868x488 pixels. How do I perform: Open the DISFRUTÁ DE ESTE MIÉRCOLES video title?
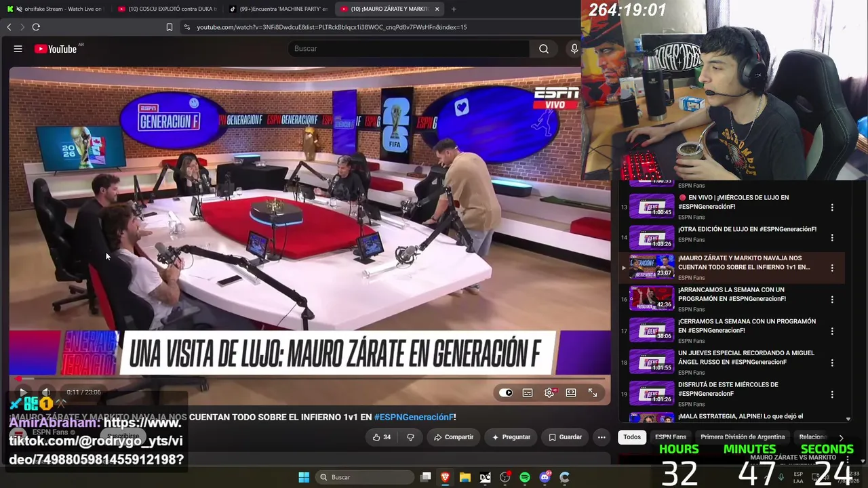tap(728, 389)
